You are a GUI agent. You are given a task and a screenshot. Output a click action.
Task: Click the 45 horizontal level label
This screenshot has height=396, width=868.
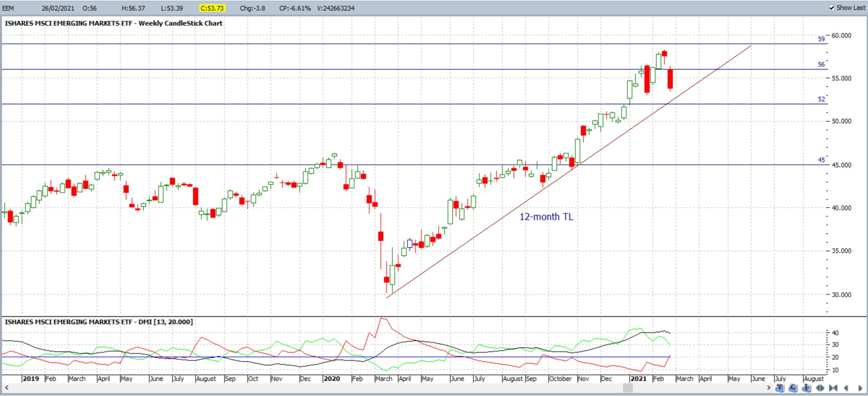821,160
